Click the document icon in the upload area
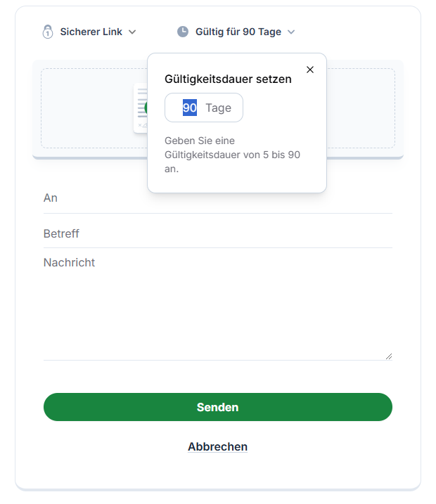Viewport: 436px width, 504px height. (141, 108)
